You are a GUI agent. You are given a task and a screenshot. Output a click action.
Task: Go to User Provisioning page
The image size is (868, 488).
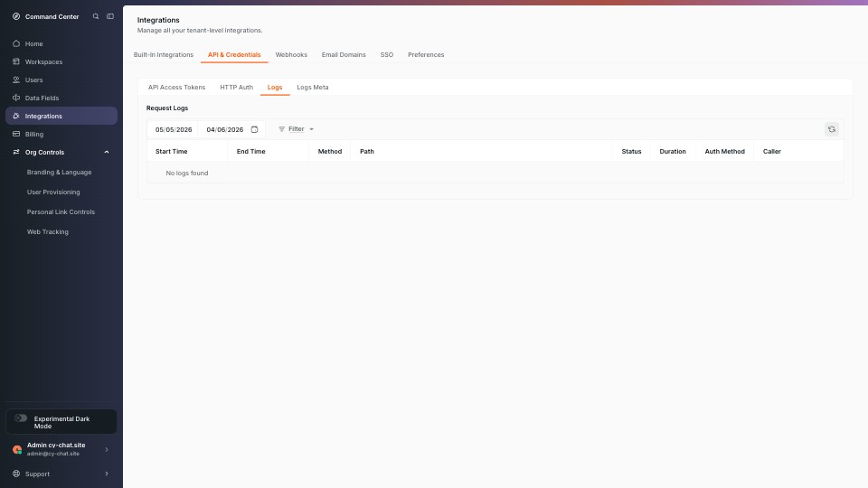click(x=53, y=192)
